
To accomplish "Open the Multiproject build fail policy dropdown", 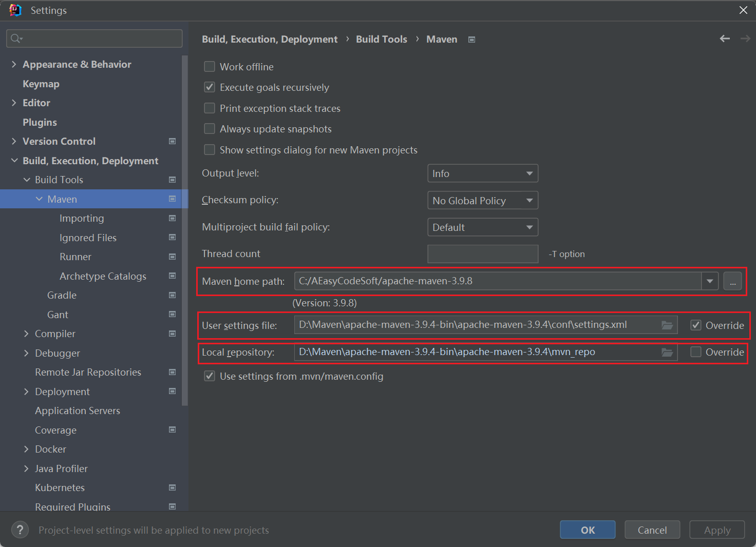I will coord(483,227).
